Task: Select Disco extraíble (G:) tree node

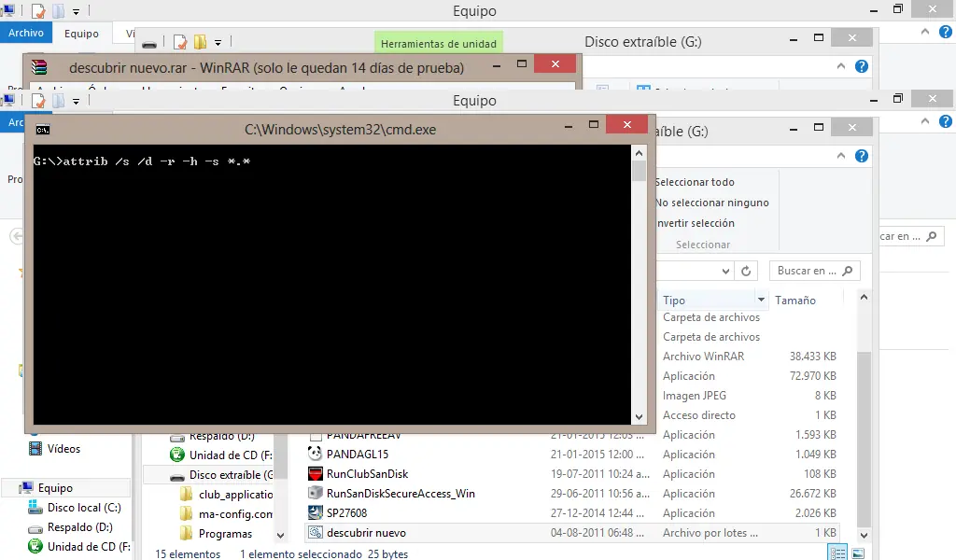Action: 231,474
